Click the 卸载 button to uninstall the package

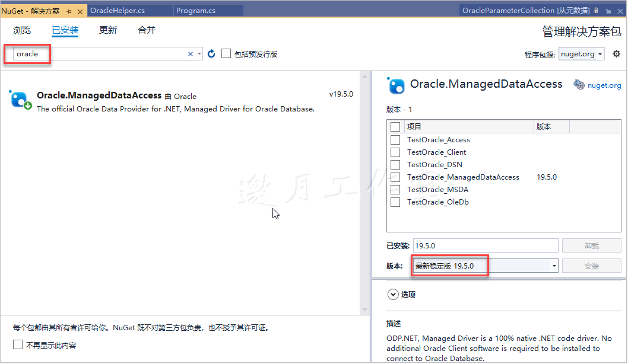pos(591,245)
